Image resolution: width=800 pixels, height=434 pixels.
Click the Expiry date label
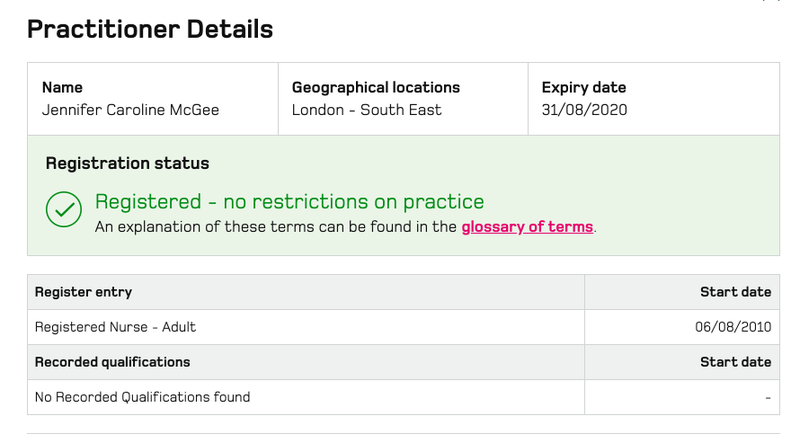[x=584, y=88]
